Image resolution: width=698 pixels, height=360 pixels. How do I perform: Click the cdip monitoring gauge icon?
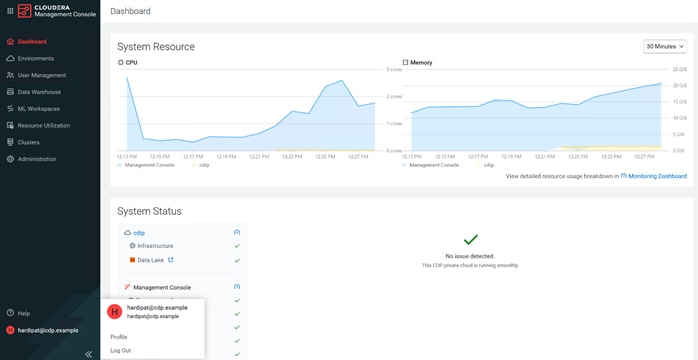click(237, 232)
